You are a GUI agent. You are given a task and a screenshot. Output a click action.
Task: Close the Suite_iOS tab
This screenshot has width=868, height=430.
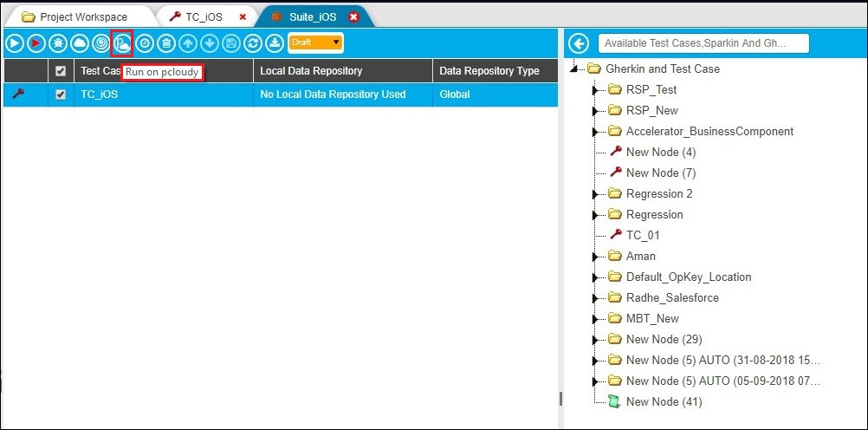(353, 17)
